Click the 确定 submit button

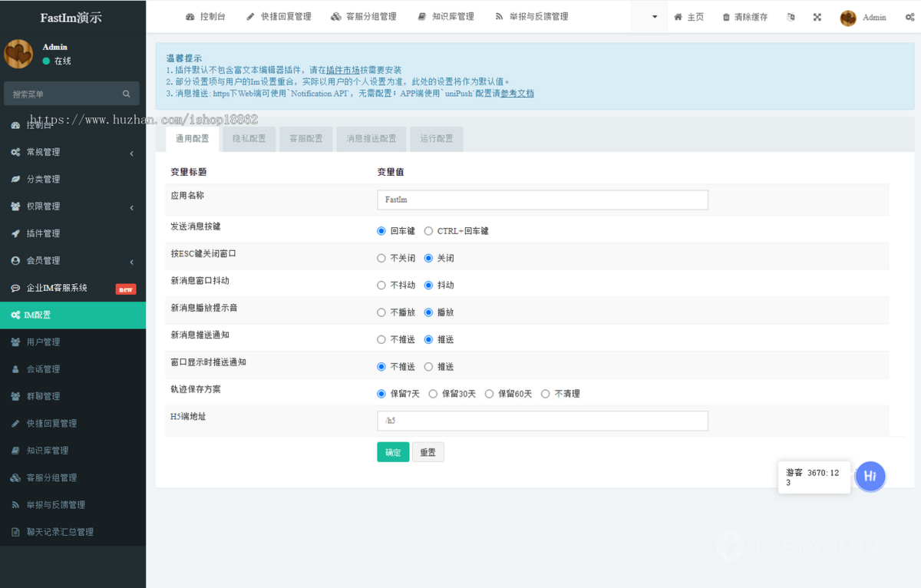[x=393, y=452]
